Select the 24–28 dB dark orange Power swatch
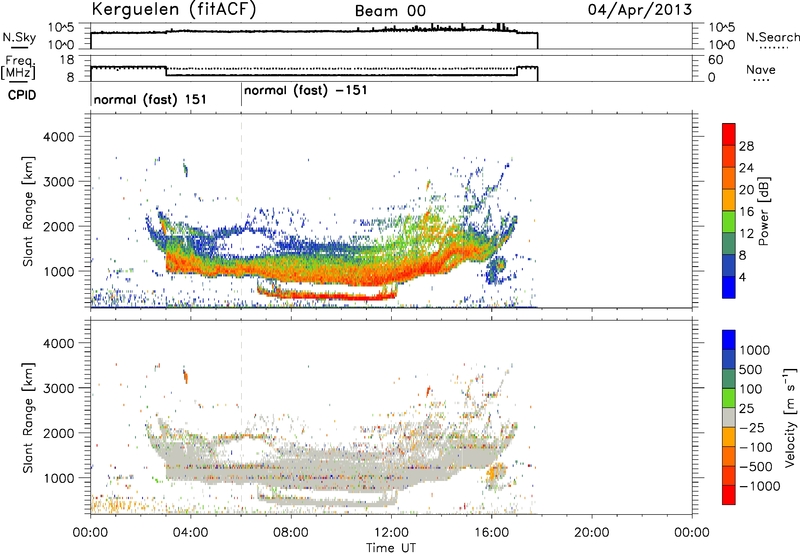Screen dimensions: 800x554 coord(729,156)
